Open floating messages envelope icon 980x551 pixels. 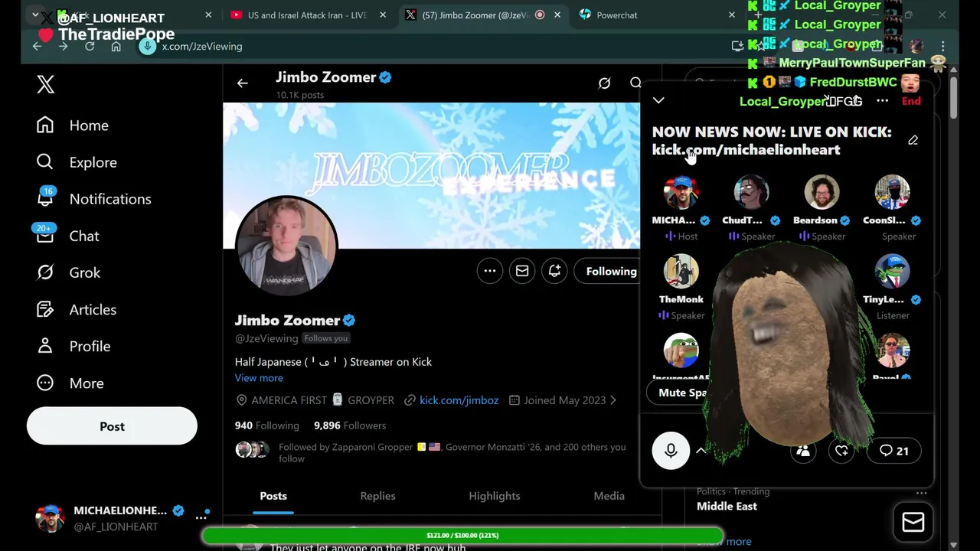(913, 522)
